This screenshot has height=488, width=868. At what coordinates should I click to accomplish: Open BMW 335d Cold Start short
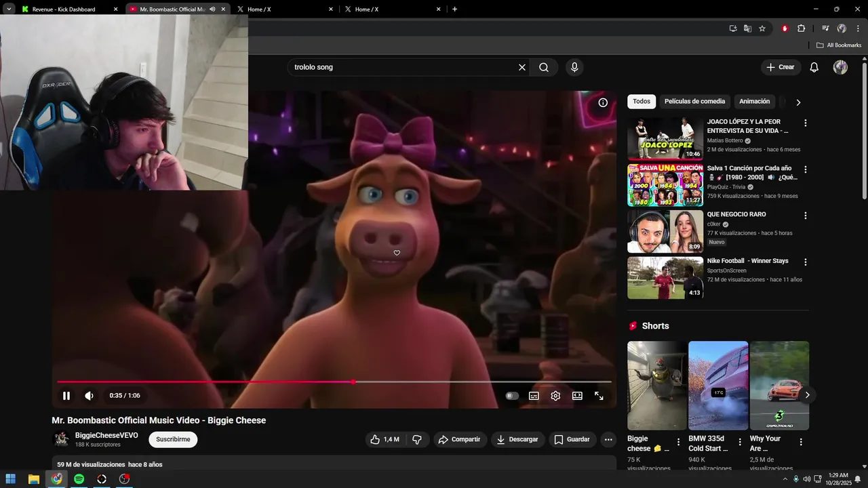tap(718, 386)
